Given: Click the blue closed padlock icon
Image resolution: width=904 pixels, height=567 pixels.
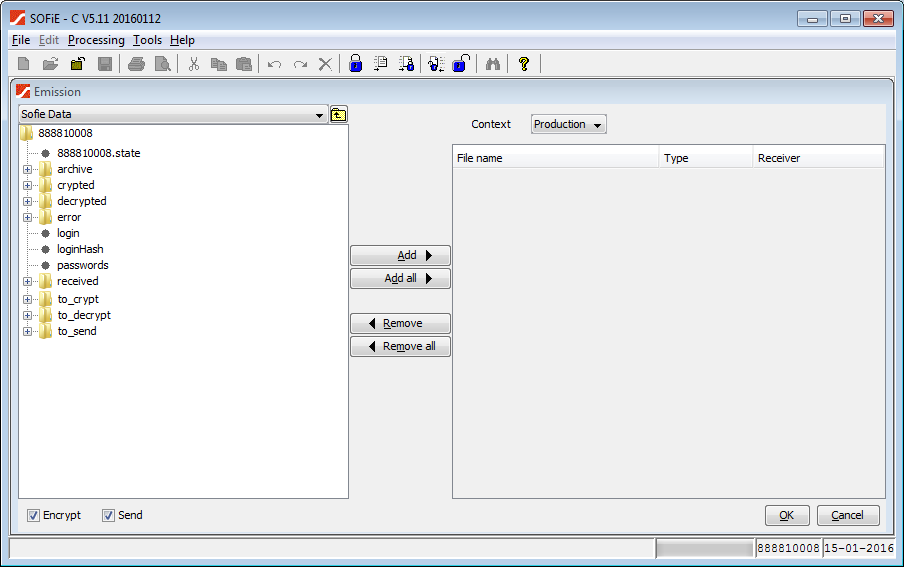Looking at the screenshot, I should (355, 64).
